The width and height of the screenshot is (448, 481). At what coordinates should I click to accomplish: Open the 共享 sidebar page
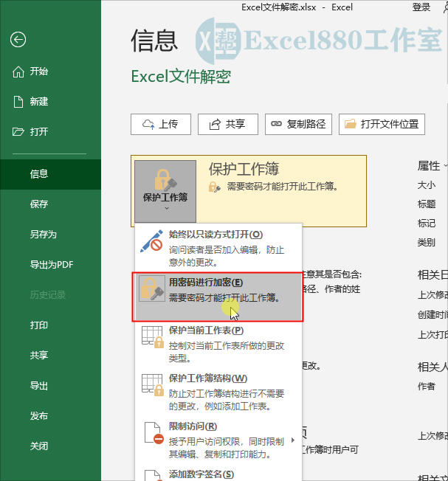click(x=50, y=355)
